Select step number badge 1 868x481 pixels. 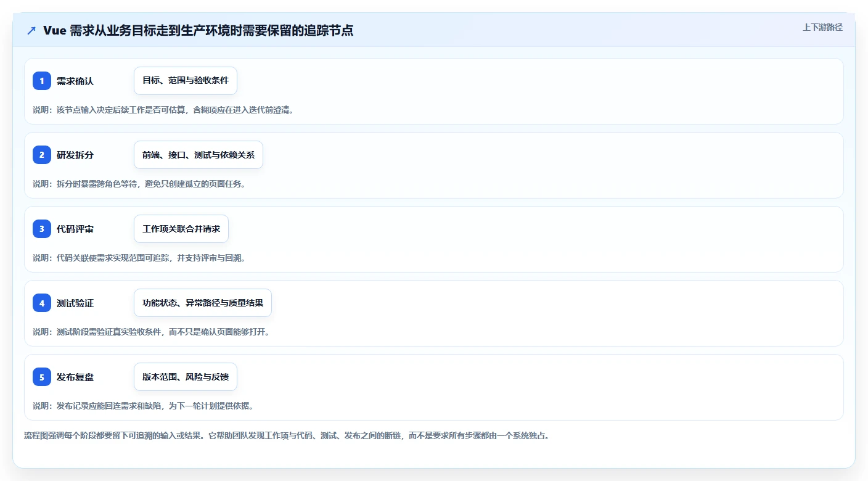pos(42,81)
